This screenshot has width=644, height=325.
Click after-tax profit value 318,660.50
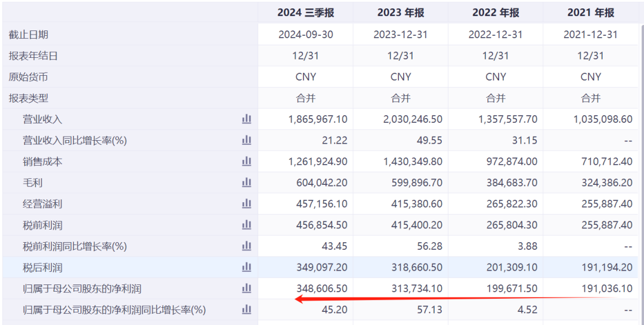point(417,268)
